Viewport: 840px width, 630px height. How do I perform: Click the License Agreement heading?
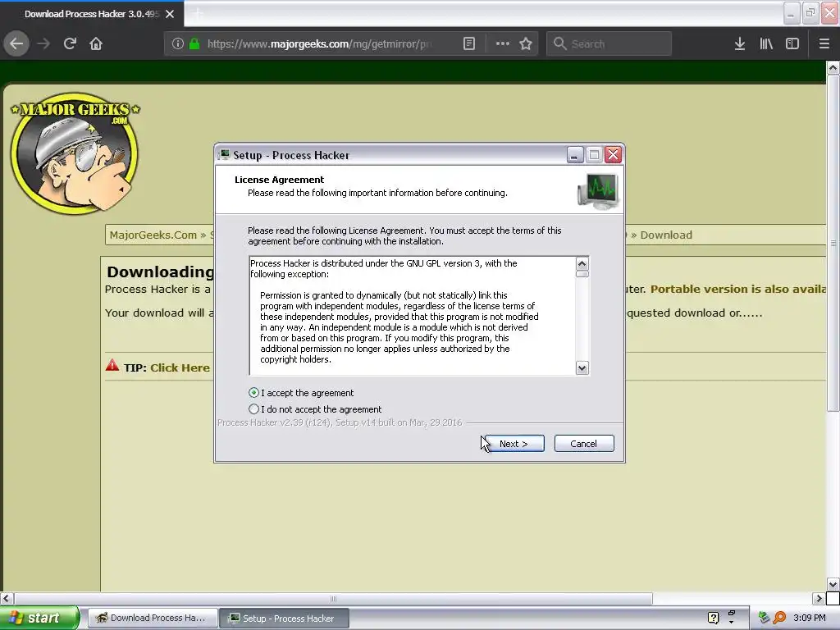pos(279,180)
